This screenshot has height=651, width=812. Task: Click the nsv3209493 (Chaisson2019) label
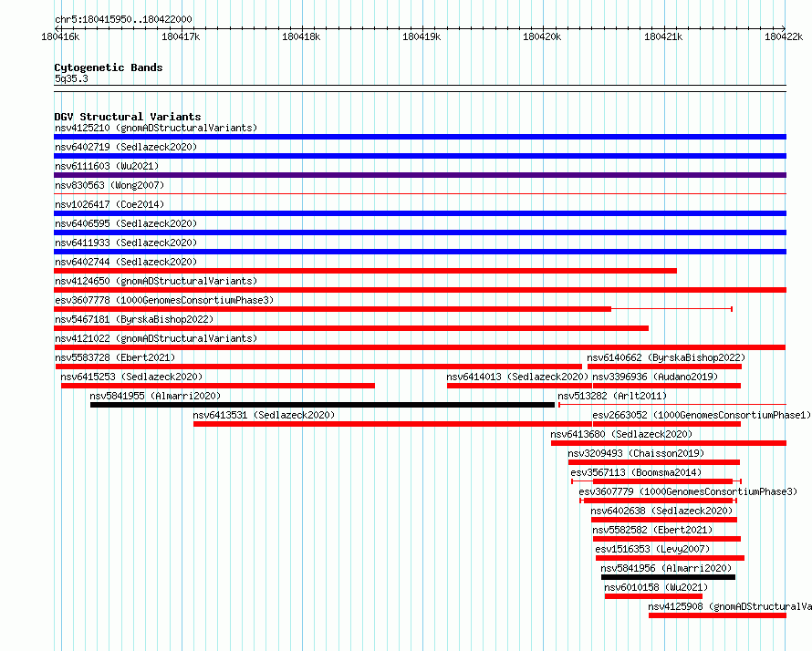coord(636,453)
